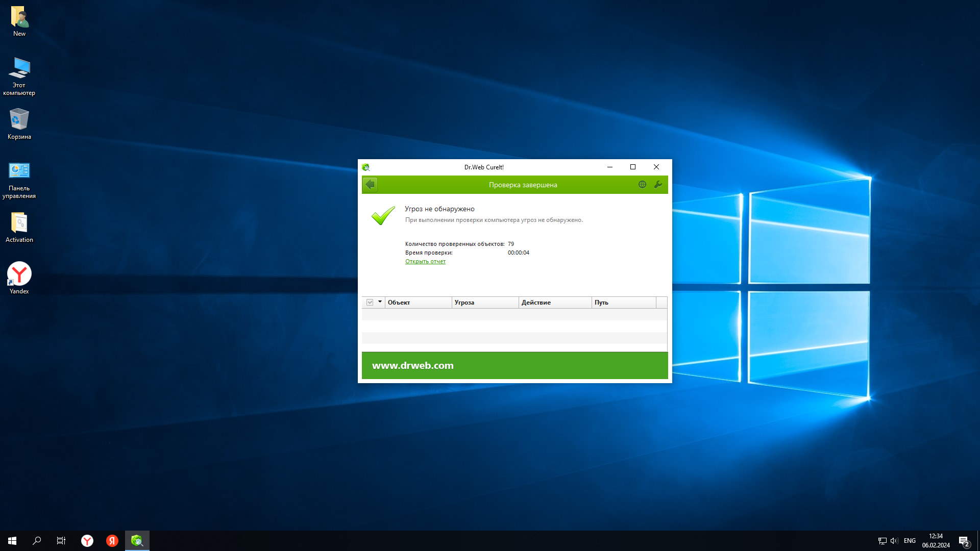Expand the dropdown arrow beside header checkbox

click(x=380, y=302)
